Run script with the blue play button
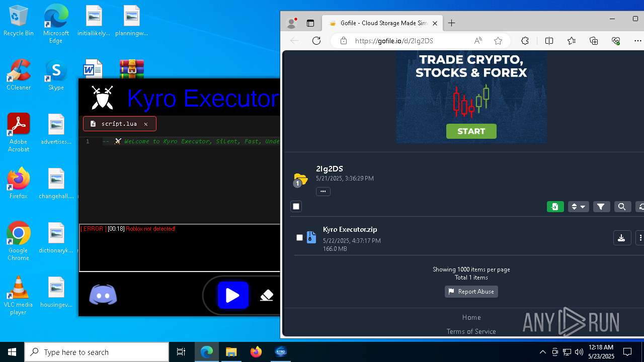 (x=232, y=295)
